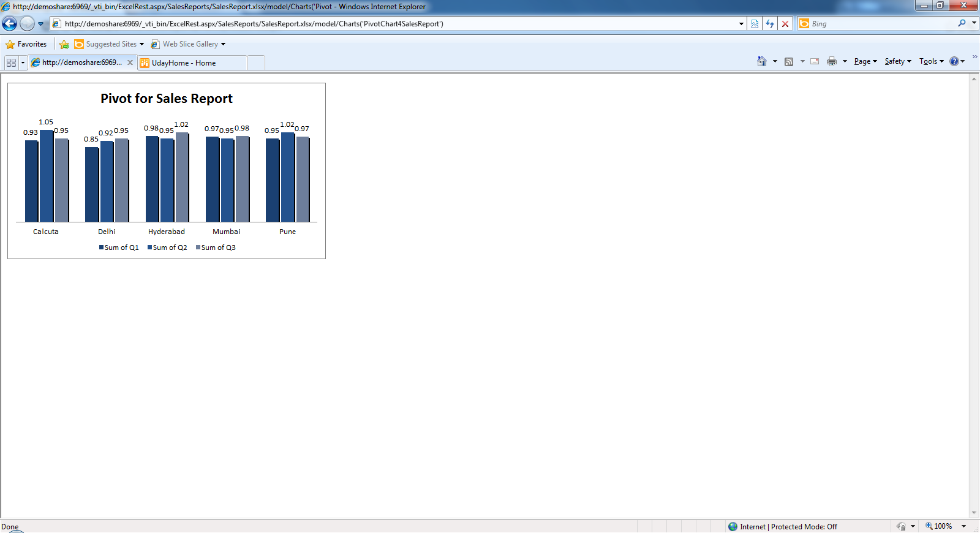Expand the Home button dropdown arrow
Viewport: 980px width, 533px height.
775,61
